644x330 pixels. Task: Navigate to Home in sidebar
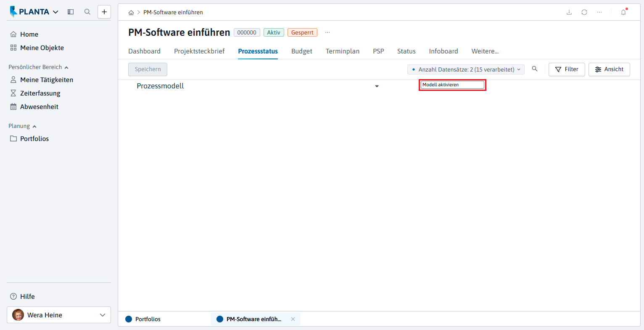[24, 35]
